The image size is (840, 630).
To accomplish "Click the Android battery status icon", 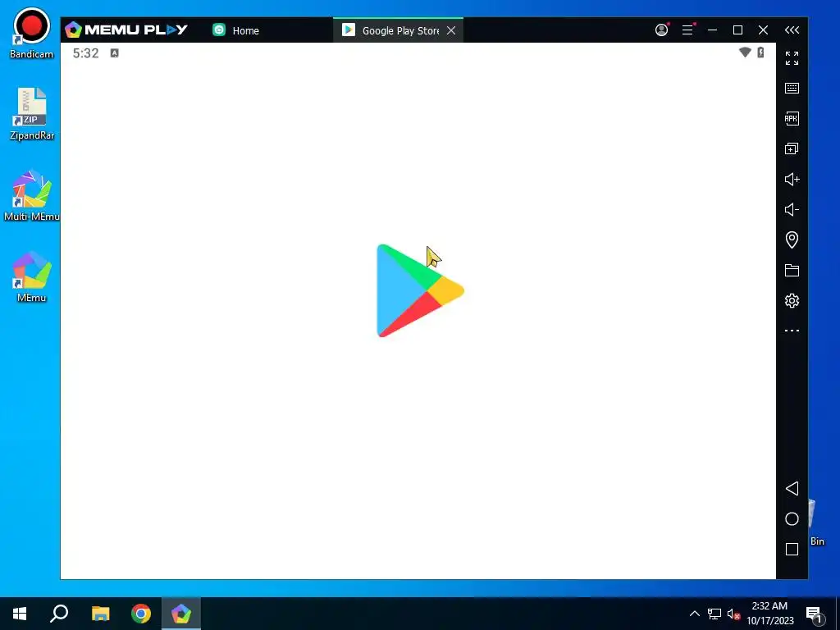I will click(x=760, y=52).
